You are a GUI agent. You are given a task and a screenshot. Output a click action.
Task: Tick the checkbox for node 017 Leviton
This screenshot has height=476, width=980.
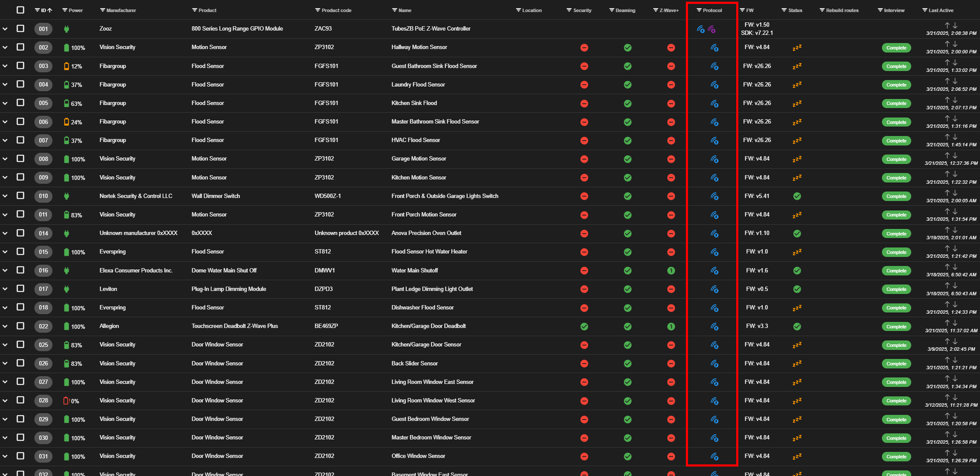(x=20, y=288)
